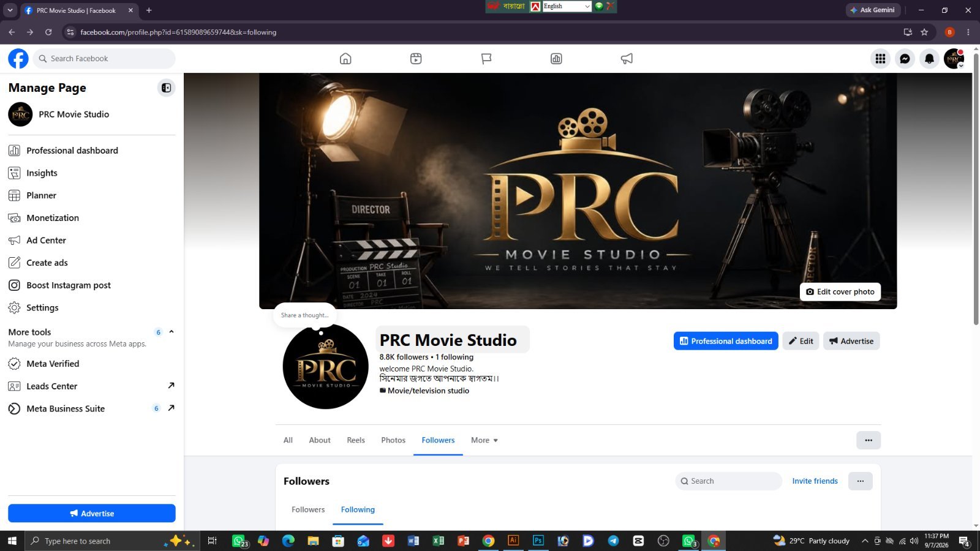Viewport: 980px width, 551px height.
Task: Open the profile tab bar three-dots menu
Action: coord(869,440)
